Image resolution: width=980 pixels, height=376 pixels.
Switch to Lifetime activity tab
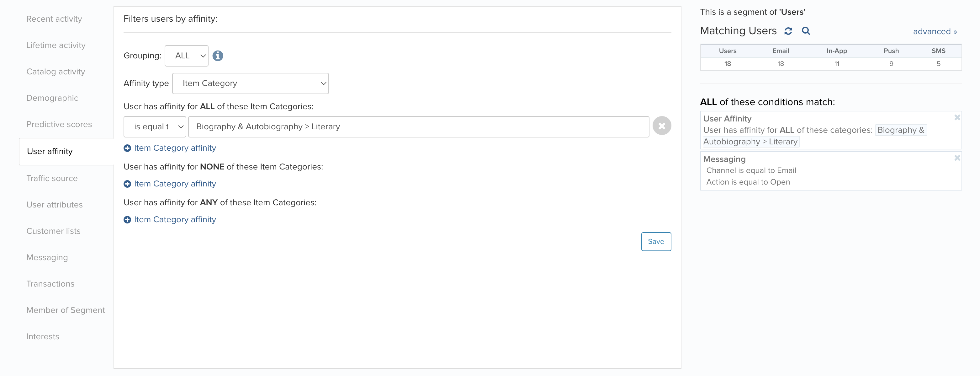pos(56,45)
